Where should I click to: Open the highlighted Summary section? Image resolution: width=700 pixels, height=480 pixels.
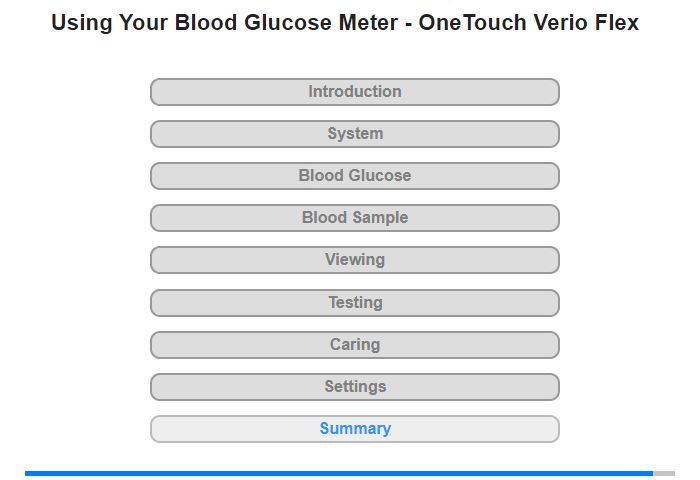[x=354, y=429]
